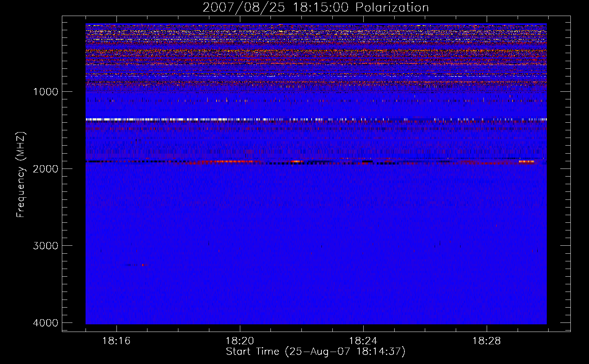The image size is (589, 364).
Task: Click the 18:24 time tick label
Action: pyautogui.click(x=363, y=341)
